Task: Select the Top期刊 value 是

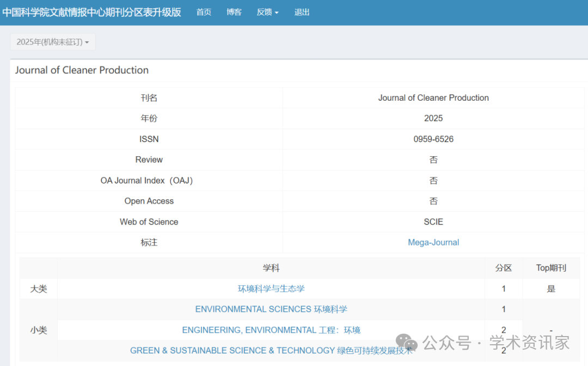Action: tap(551, 289)
